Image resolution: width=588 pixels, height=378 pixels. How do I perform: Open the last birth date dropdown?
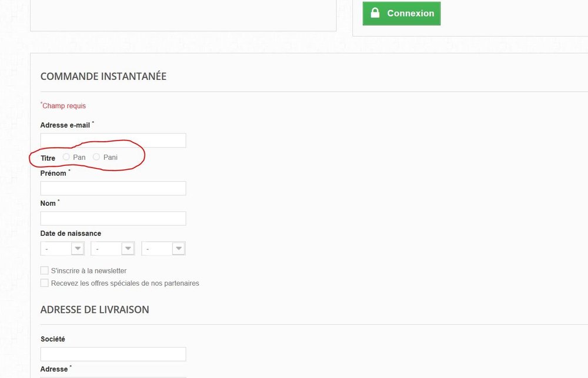tap(163, 247)
